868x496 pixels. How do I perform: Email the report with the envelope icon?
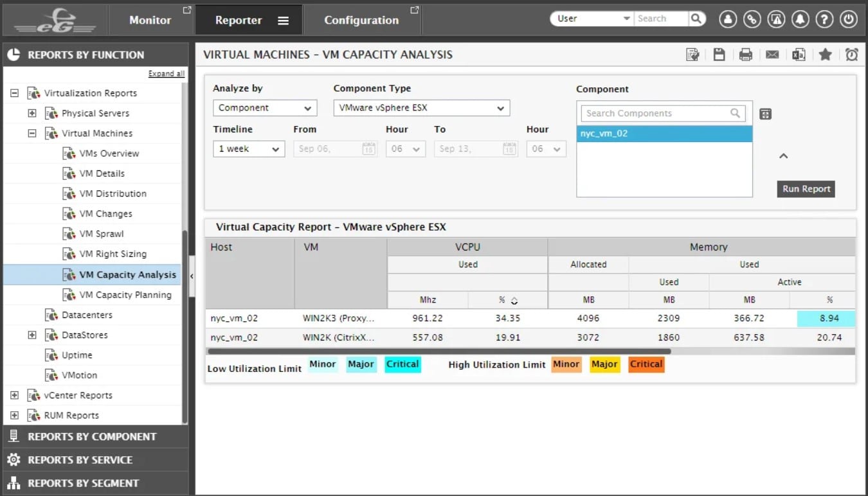point(772,55)
